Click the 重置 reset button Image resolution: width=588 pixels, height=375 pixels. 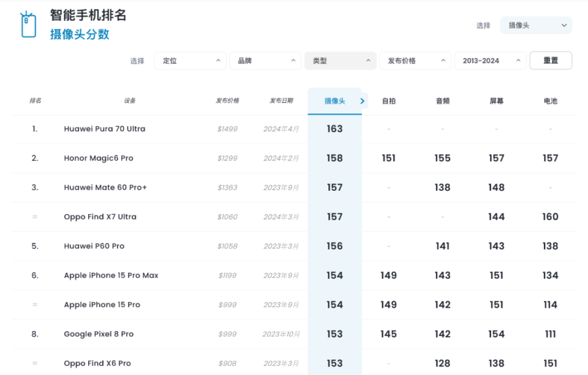coord(551,61)
